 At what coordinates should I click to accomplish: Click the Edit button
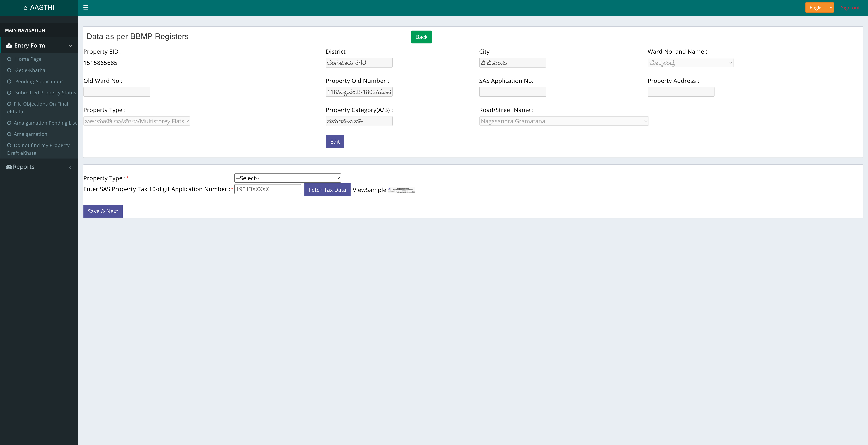[x=335, y=142]
